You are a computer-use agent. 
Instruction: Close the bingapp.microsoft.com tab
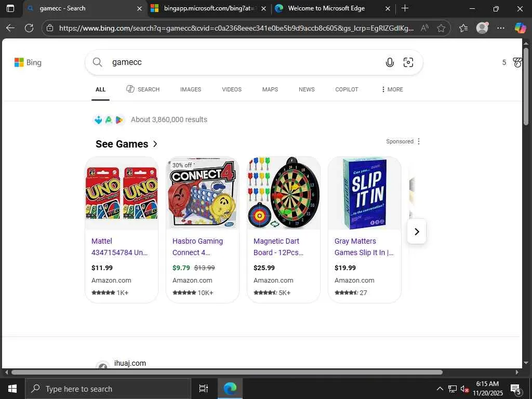click(263, 8)
